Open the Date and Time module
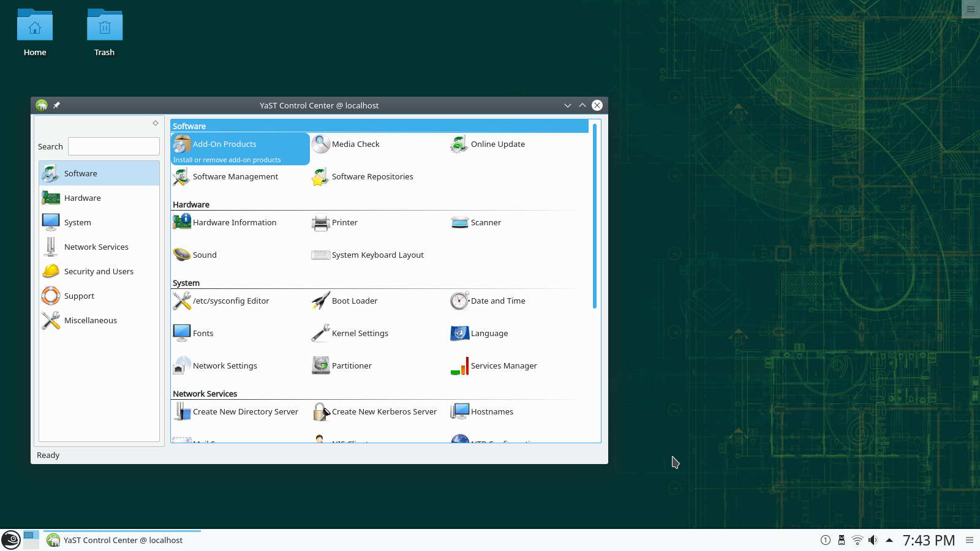This screenshot has height=551, width=980. point(488,301)
